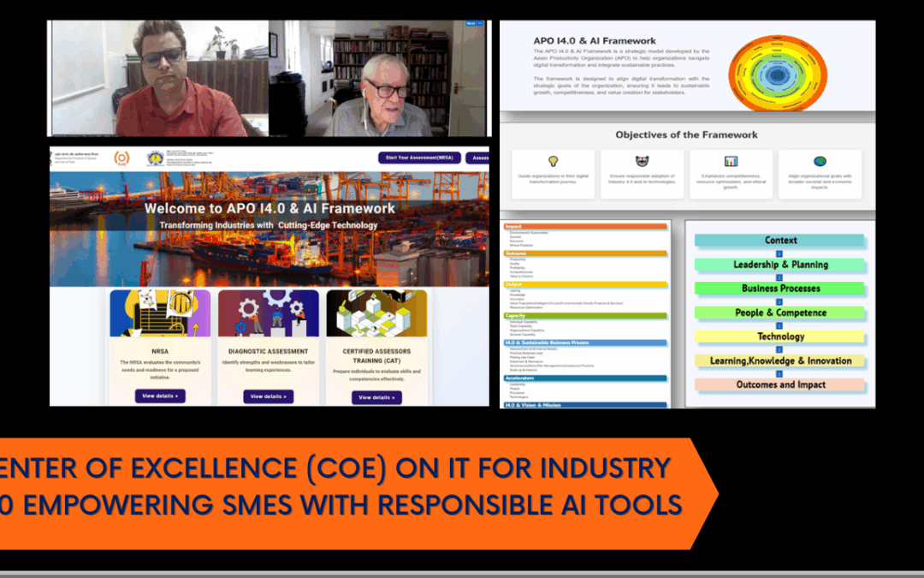The image size is (924, 578).
Task: Click the Outcomes and Impact bar
Action: click(779, 384)
